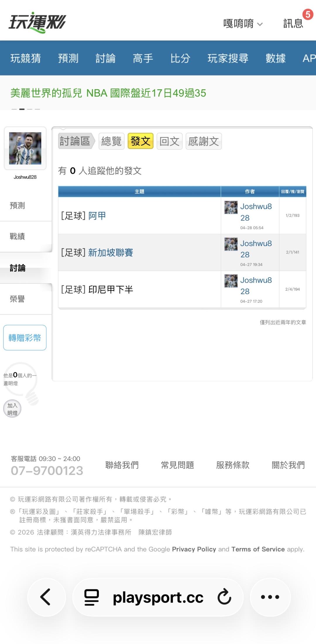Call the 07-9700123 service number
Viewport: 316px width, 644px height.
click(47, 471)
